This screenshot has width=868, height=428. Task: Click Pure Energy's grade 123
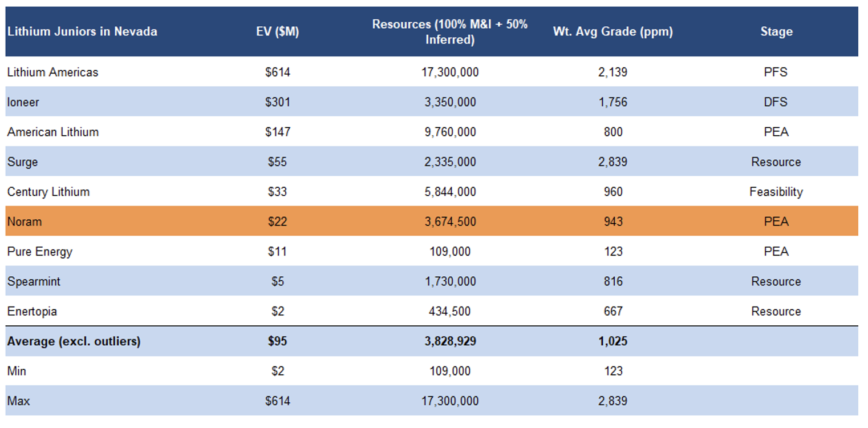[613, 252]
